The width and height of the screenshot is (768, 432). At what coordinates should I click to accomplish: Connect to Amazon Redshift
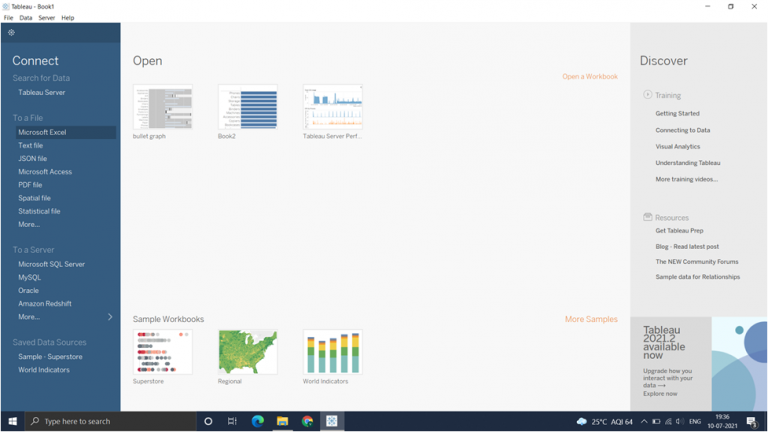[45, 304]
